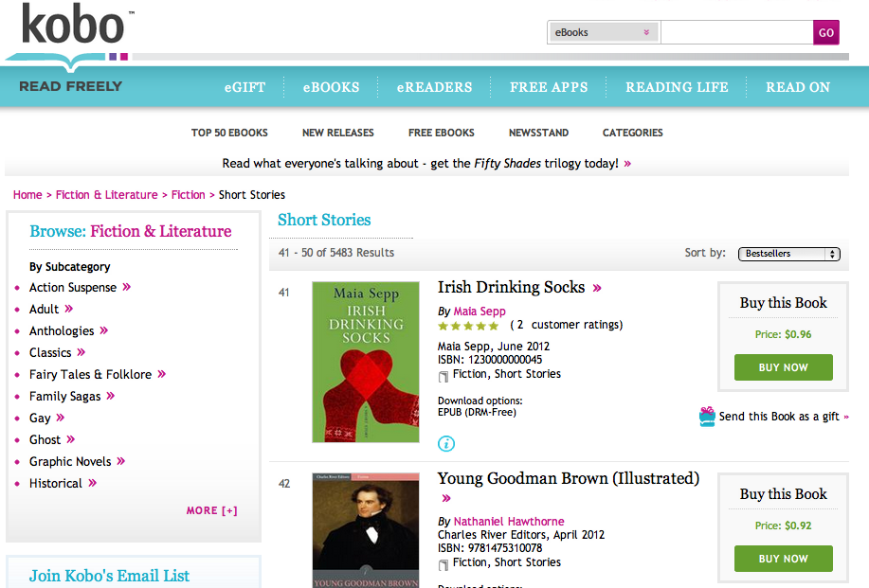This screenshot has width=869, height=588.
Task: Click the arrow next to Action Suspense
Action: pyautogui.click(x=127, y=287)
